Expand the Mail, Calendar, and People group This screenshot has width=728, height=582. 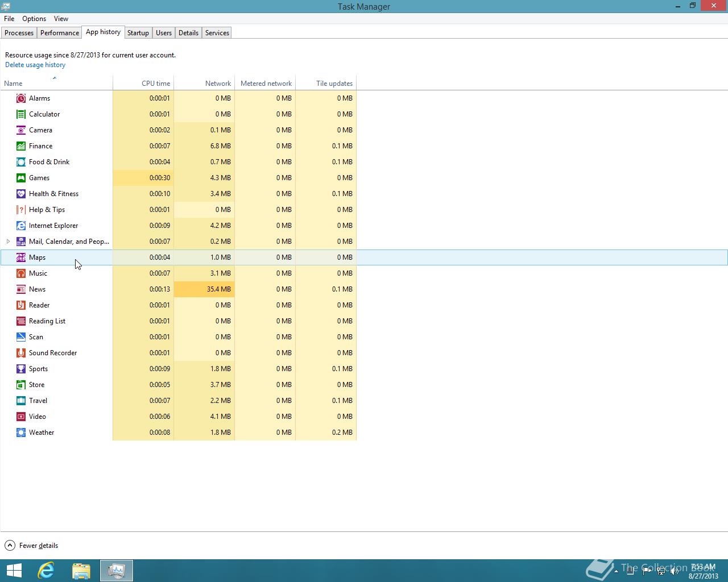click(x=8, y=242)
